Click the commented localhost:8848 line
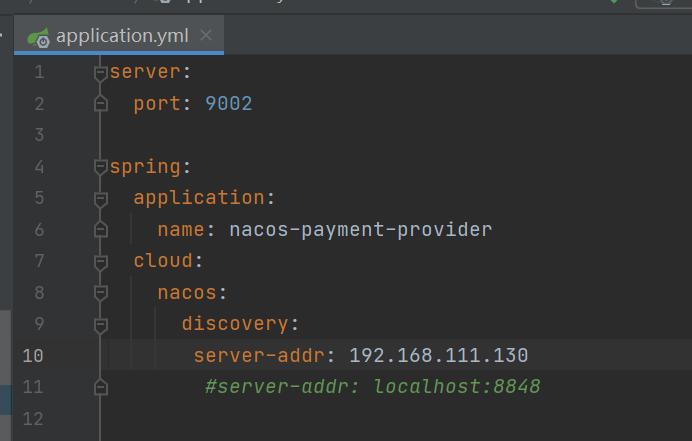 click(x=372, y=387)
